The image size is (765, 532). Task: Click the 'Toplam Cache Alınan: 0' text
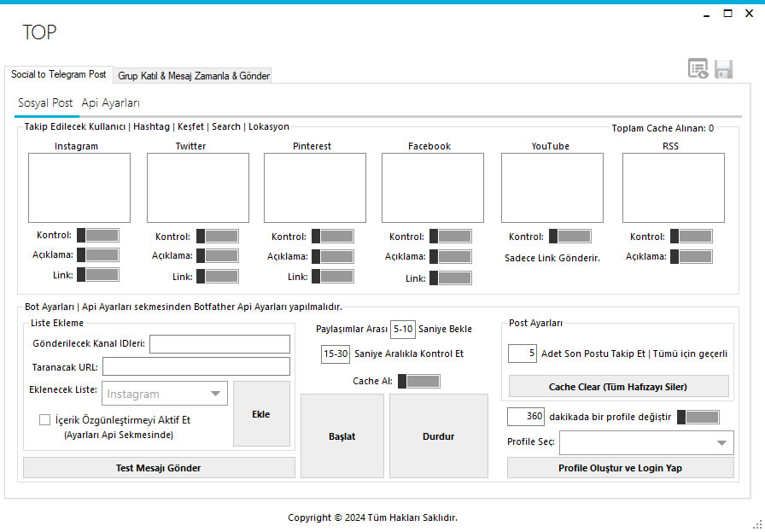pos(663,128)
